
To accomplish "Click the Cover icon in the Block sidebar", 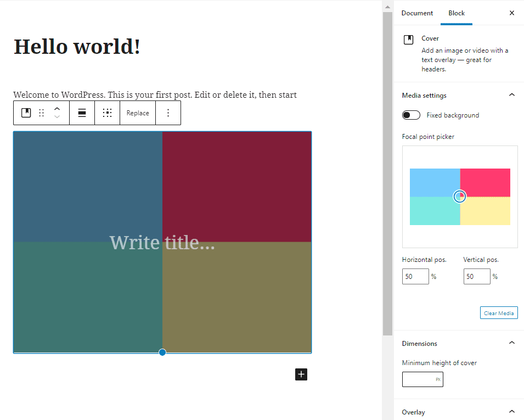I will tap(408, 39).
